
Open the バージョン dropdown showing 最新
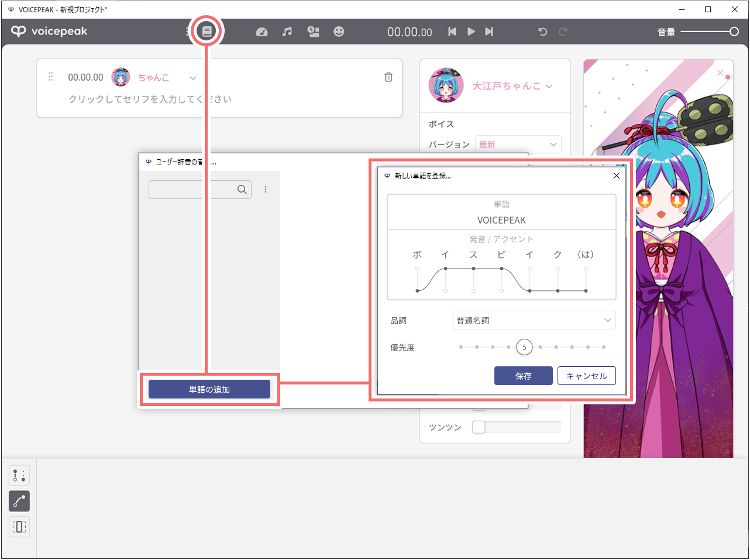[518, 145]
